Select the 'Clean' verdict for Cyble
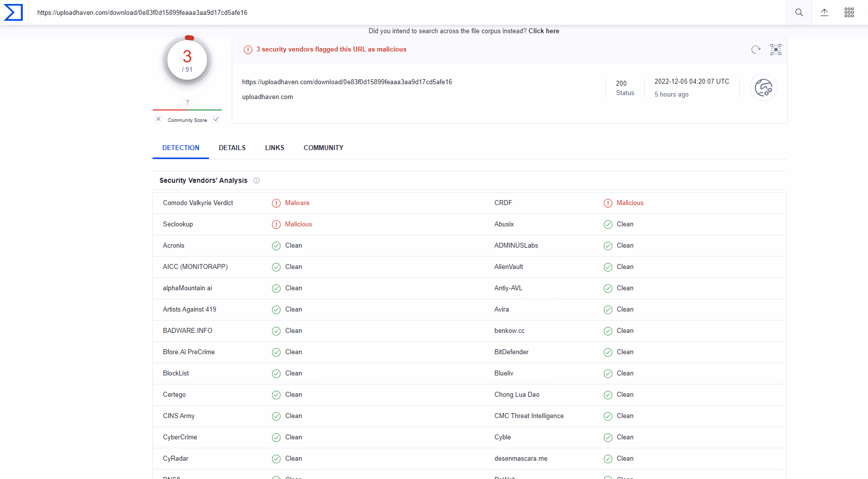Viewport: 868px width, 479px height. click(625, 437)
